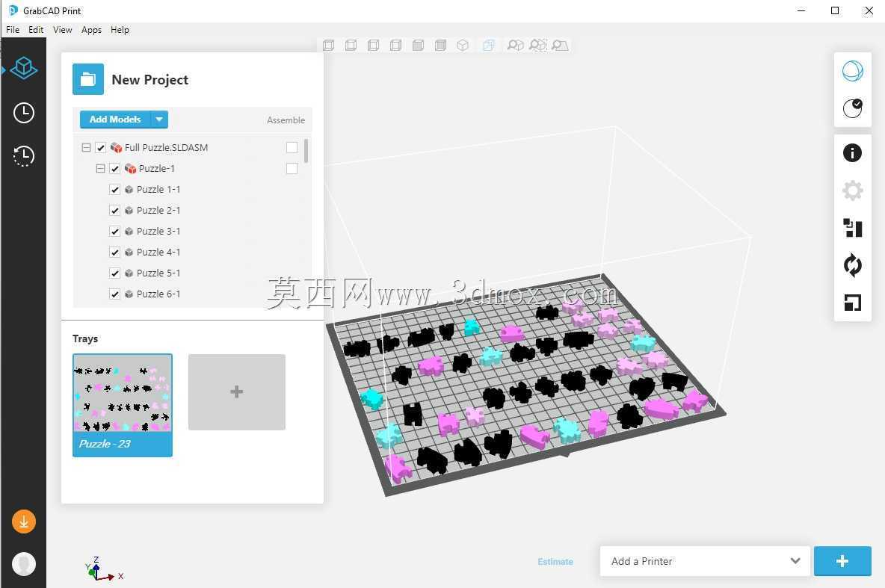
Task: Add a new tray with plus tile
Action: [236, 392]
